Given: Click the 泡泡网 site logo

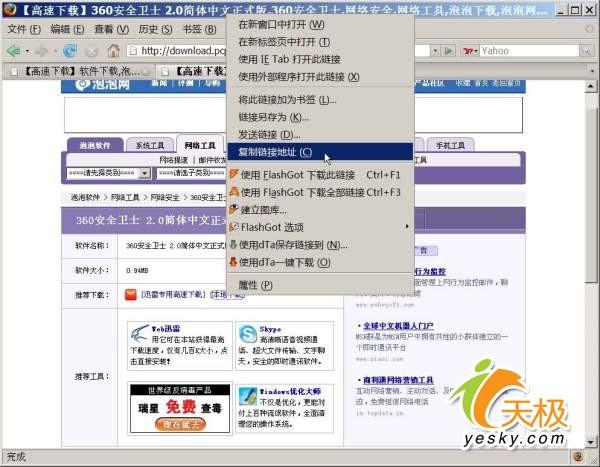Looking at the screenshot, I should pos(103,85).
